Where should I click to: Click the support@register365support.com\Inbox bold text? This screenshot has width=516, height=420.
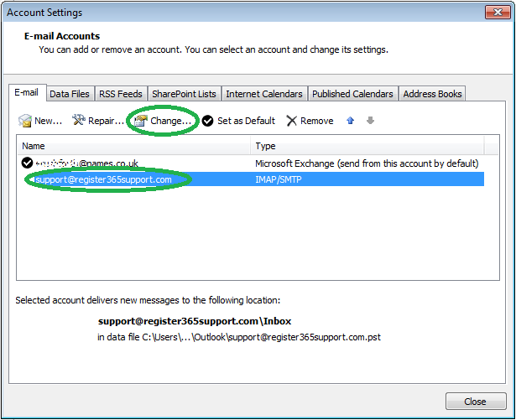pyautogui.click(x=195, y=321)
